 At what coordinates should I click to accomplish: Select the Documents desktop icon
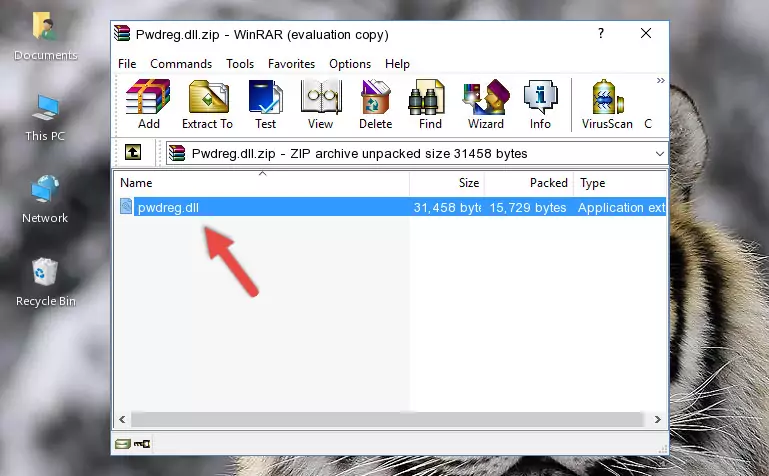45,36
